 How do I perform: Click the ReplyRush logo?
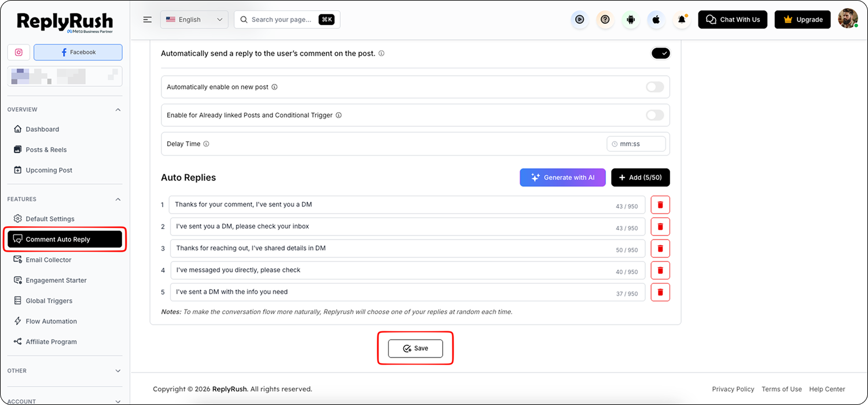pos(65,22)
